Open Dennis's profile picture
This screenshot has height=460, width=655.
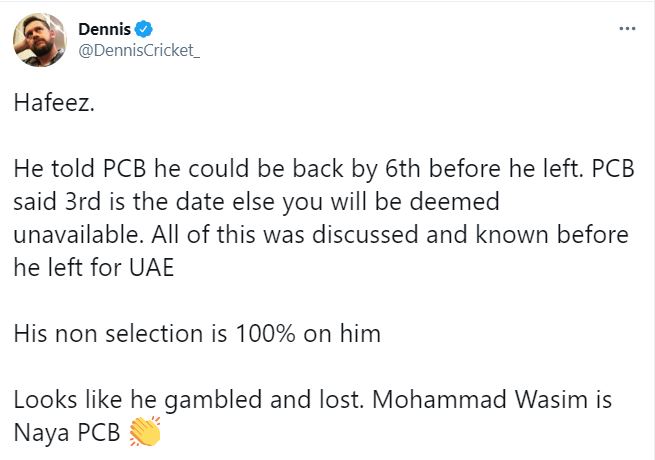(40, 40)
